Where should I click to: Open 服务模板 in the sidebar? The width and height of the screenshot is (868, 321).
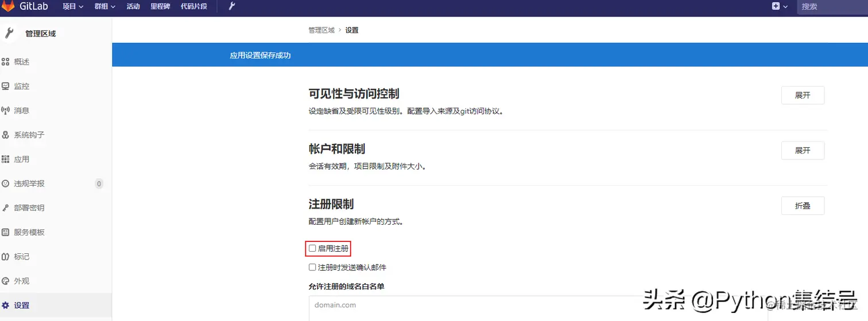click(x=29, y=232)
